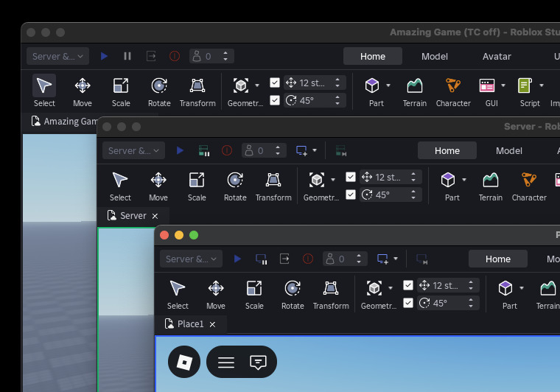Close the Server document tab
The image size is (560, 392).
[155, 216]
